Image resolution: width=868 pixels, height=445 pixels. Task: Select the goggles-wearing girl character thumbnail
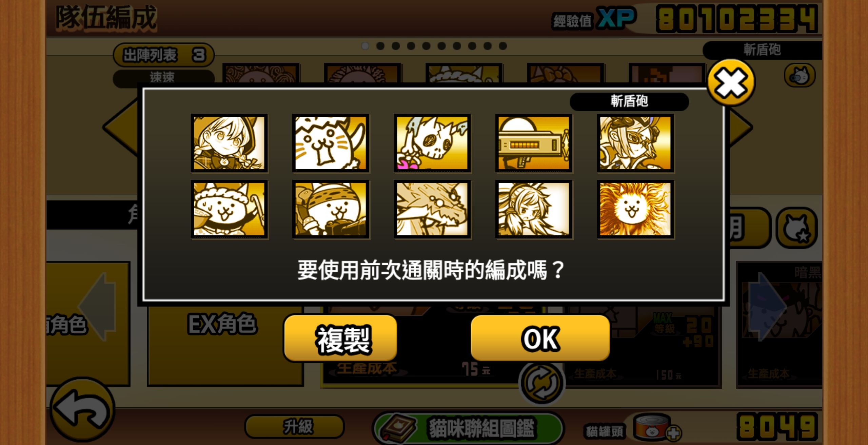(x=635, y=143)
